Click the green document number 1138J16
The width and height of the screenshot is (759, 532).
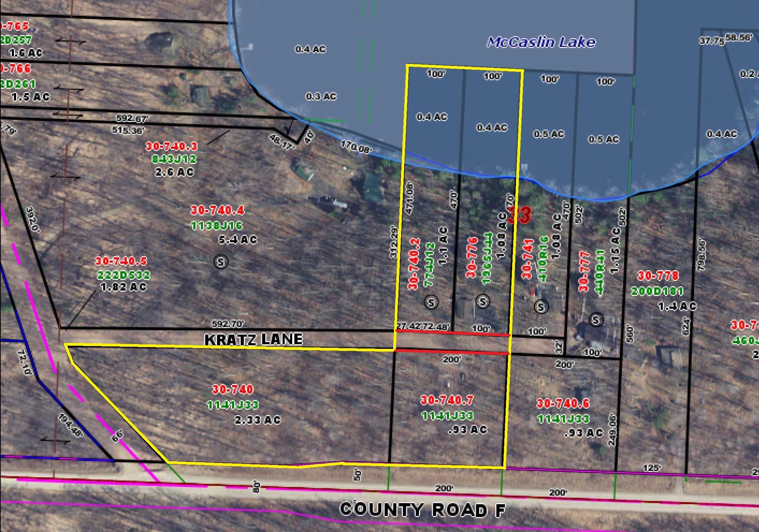click(217, 226)
